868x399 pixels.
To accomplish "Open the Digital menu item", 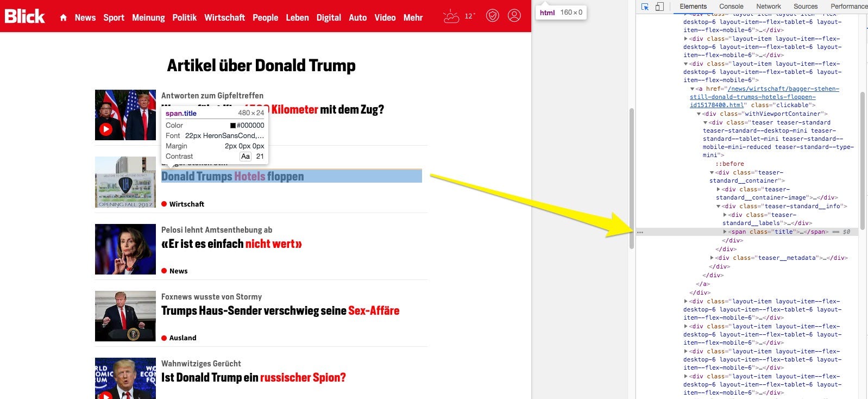I will [x=329, y=17].
